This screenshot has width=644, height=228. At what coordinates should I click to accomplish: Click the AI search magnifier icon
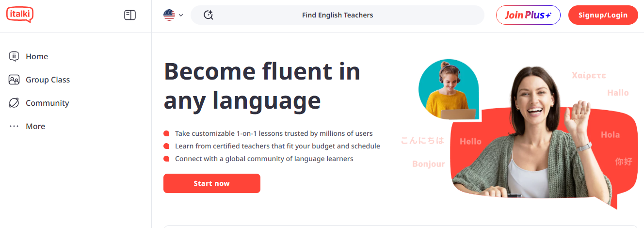click(209, 15)
